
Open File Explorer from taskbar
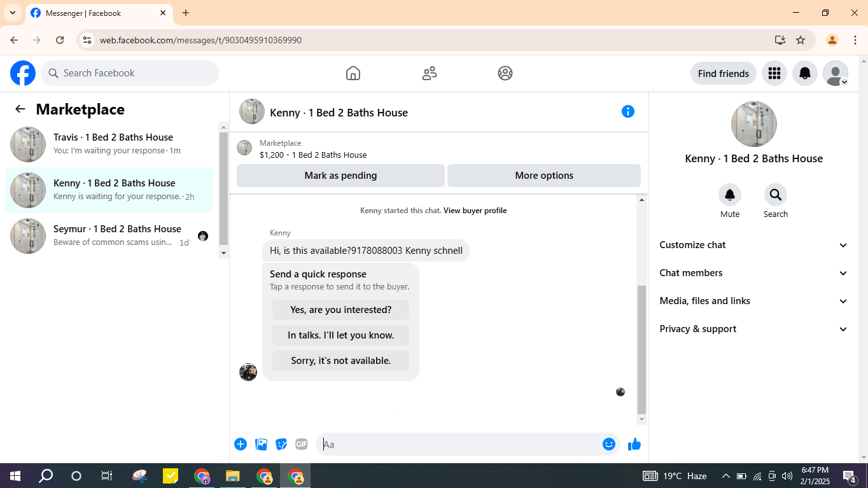click(232, 476)
